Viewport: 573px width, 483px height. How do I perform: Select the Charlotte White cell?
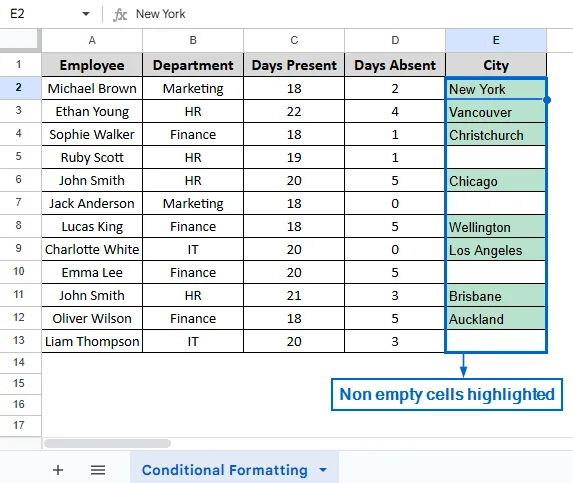(92, 249)
